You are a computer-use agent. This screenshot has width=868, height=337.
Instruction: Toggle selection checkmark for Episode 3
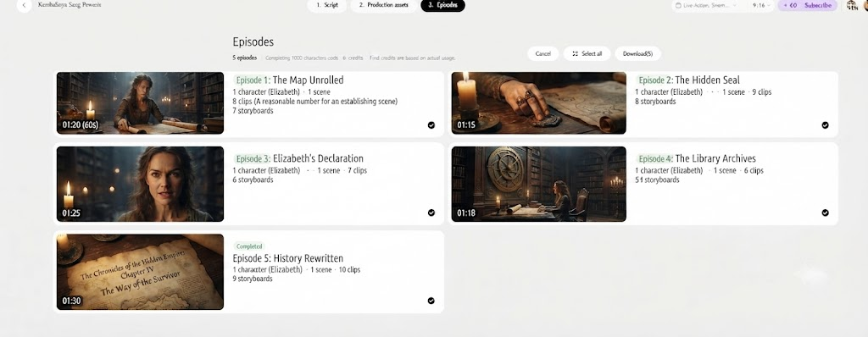(431, 213)
